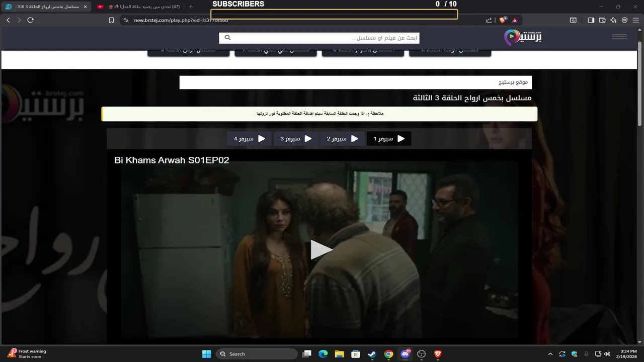Screen dimensions: 644x362
Task: Open the Windows Start menu
Action: pos(206,354)
